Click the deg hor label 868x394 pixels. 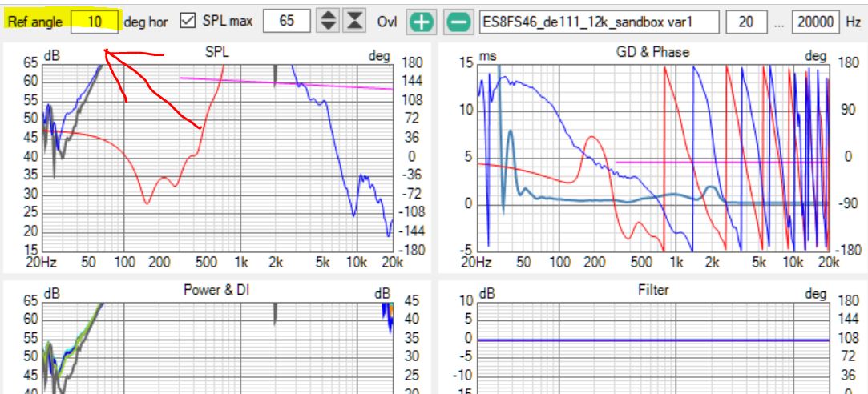146,22
